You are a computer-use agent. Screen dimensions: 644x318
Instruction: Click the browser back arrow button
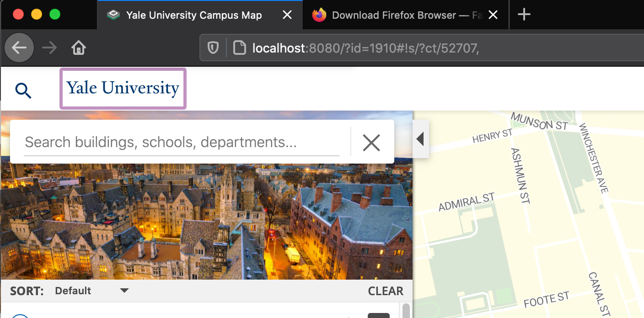click(19, 48)
